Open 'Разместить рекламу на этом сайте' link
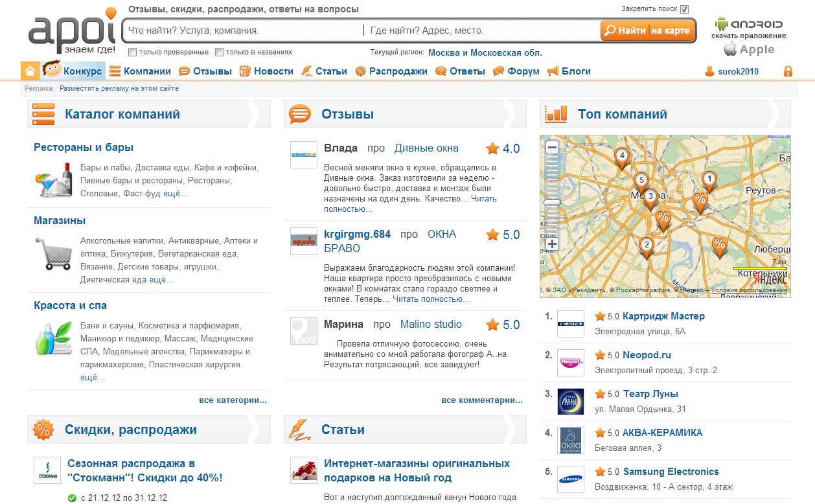This screenshot has width=815, height=504. 119,88
